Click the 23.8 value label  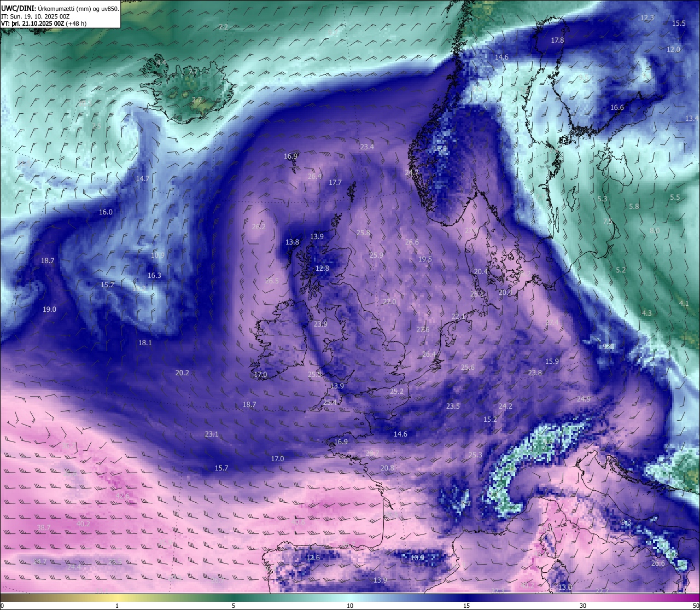tap(535, 373)
